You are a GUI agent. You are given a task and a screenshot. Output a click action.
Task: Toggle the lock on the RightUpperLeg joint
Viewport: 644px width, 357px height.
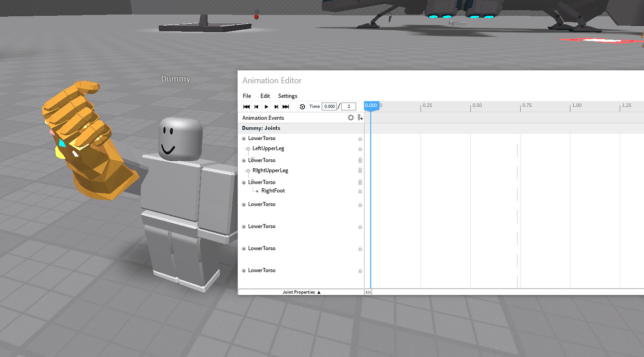click(x=360, y=171)
